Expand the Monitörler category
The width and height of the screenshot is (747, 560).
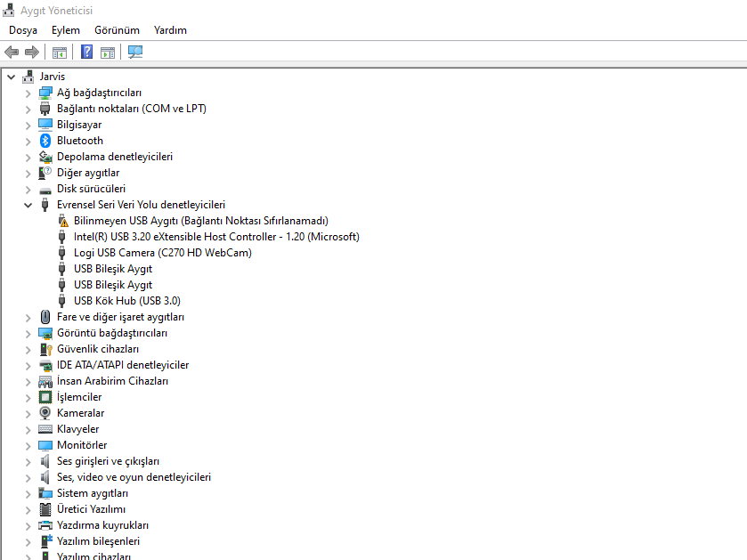(x=28, y=446)
